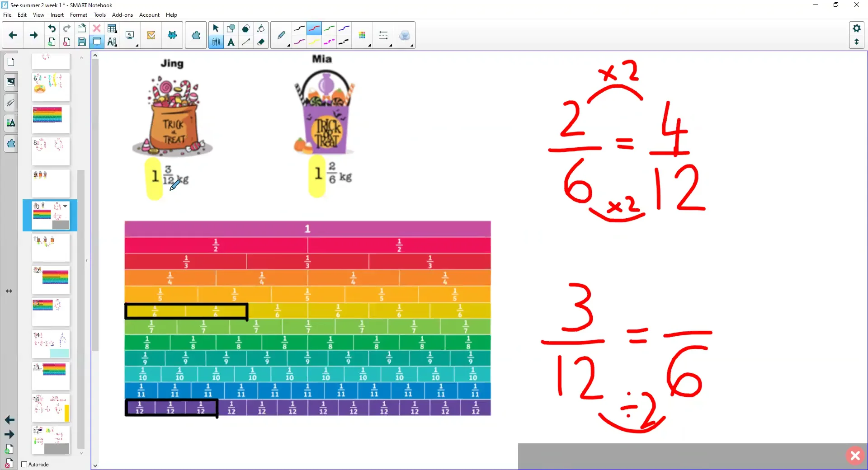Open the view screens dropdown
Viewport: 868px width, 470px height.
point(130,35)
